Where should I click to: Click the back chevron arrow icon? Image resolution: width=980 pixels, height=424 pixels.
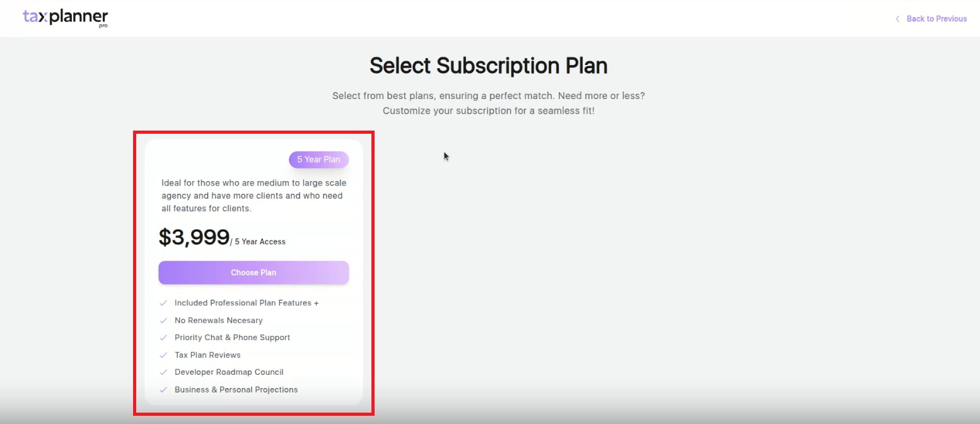897,19
